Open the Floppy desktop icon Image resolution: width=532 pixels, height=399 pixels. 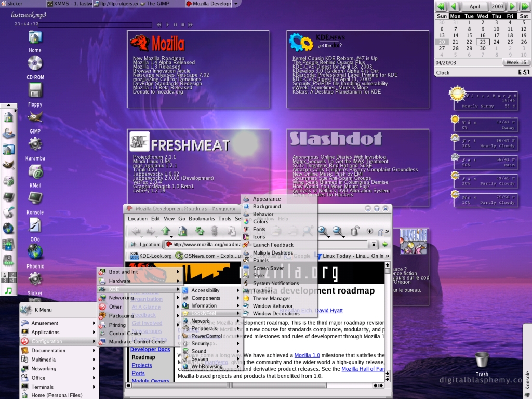(x=35, y=90)
